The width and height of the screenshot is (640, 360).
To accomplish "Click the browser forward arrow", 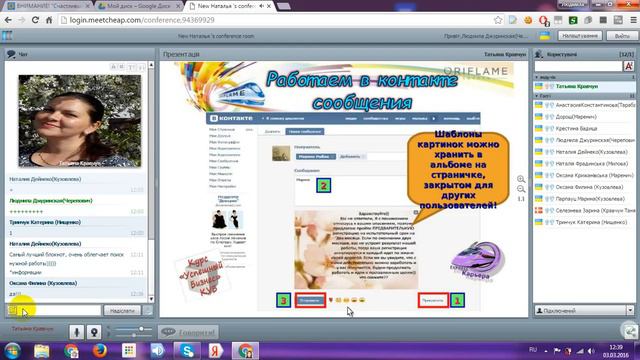I will [x=22, y=20].
